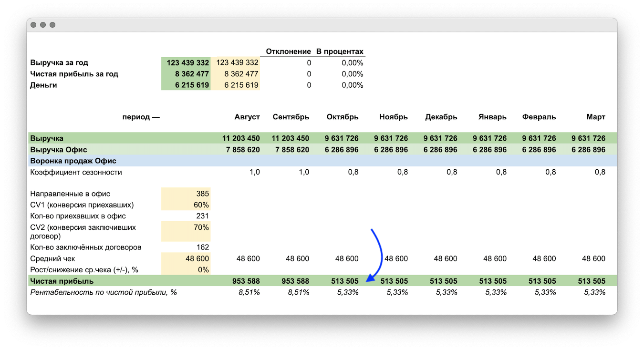This screenshot has height=350, width=644.
Task: Click the Август Выручка value 11 203 450
Action: click(241, 138)
